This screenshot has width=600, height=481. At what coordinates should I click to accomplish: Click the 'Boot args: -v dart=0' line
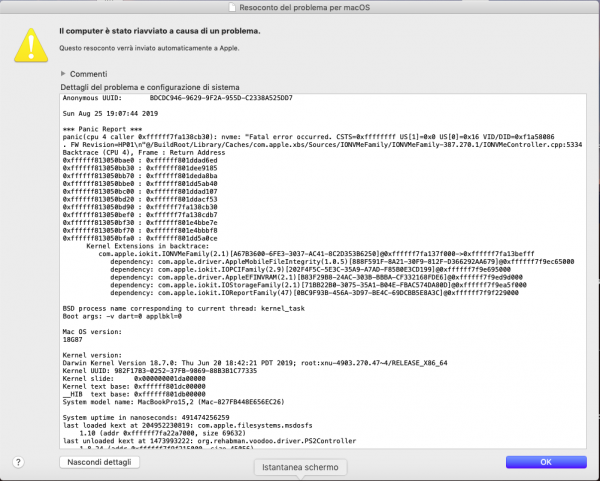(122, 316)
